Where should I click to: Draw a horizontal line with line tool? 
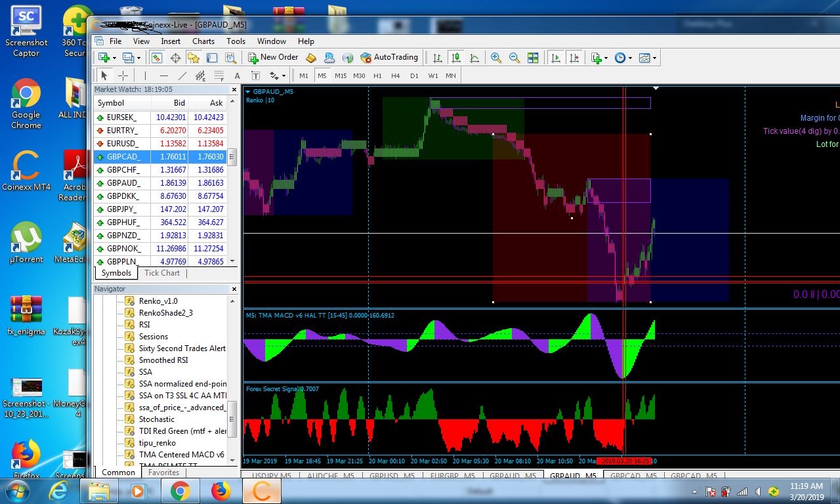pyautogui.click(x=164, y=75)
